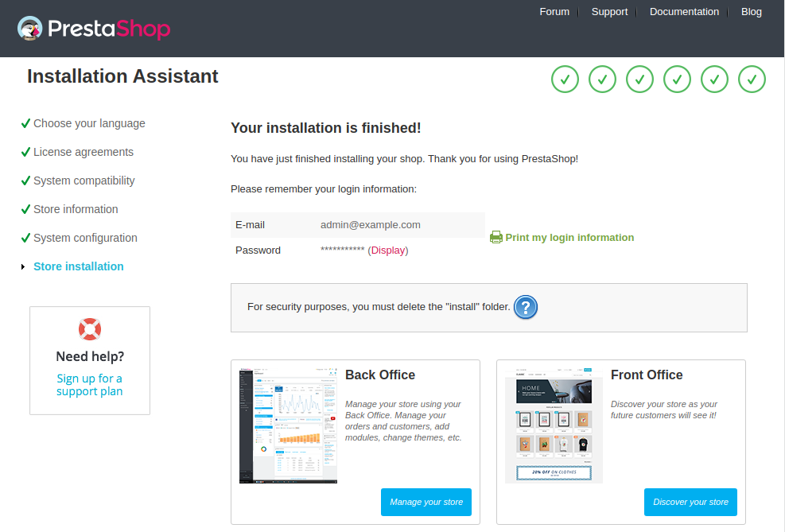Click the Front Office screenshot thumbnail
This screenshot has height=532, width=785.
click(x=554, y=425)
